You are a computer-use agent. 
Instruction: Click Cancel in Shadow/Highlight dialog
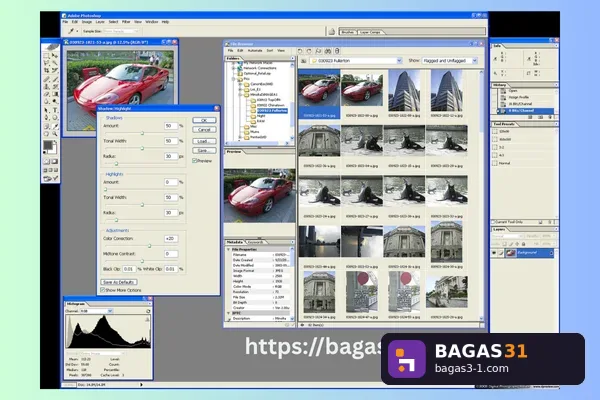tap(204, 130)
